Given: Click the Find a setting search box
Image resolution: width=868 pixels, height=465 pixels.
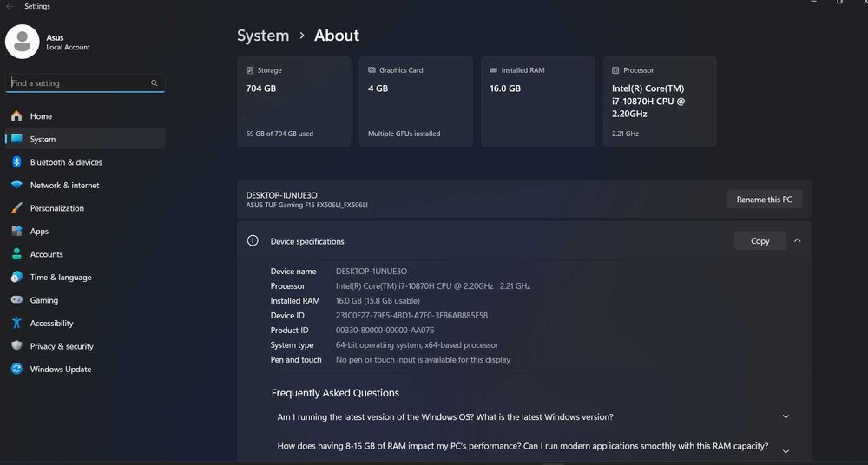Looking at the screenshot, I should (x=85, y=83).
